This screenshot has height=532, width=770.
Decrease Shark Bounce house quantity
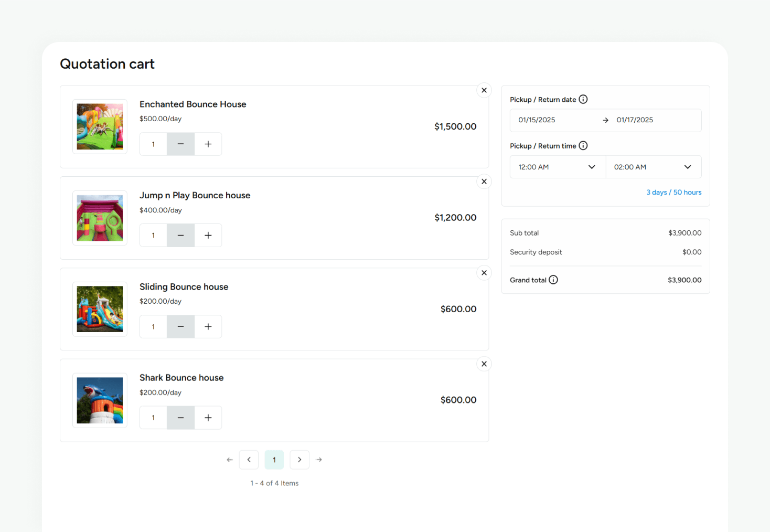[x=180, y=418]
